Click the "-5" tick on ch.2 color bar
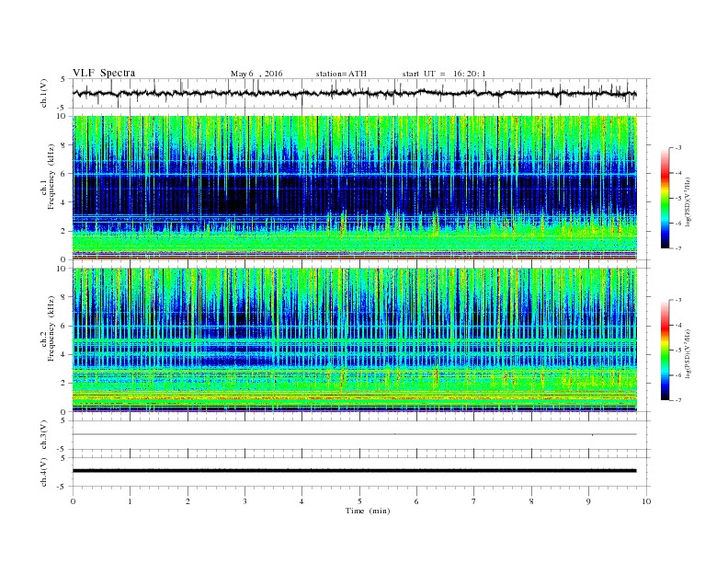Image resolution: width=728 pixels, height=563 pixels. pyautogui.click(x=678, y=350)
